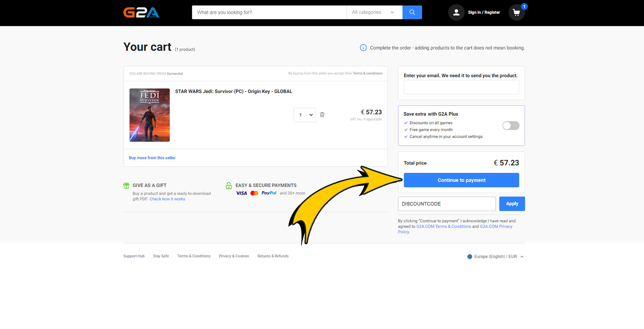644x329 pixels.
Task: Click the Visa payment icon
Action: pos(241,193)
